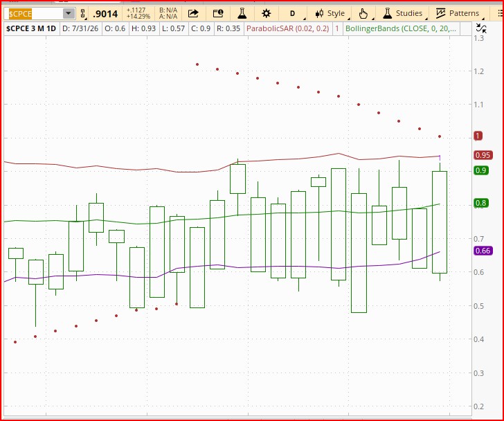Open the Style menu
This screenshot has width=504, height=421.
coord(330,13)
